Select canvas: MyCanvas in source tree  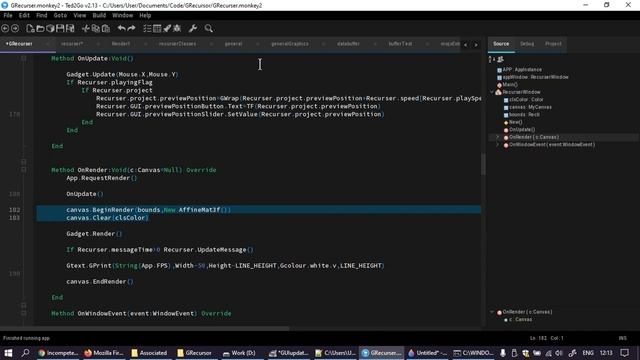pyautogui.click(x=530, y=107)
